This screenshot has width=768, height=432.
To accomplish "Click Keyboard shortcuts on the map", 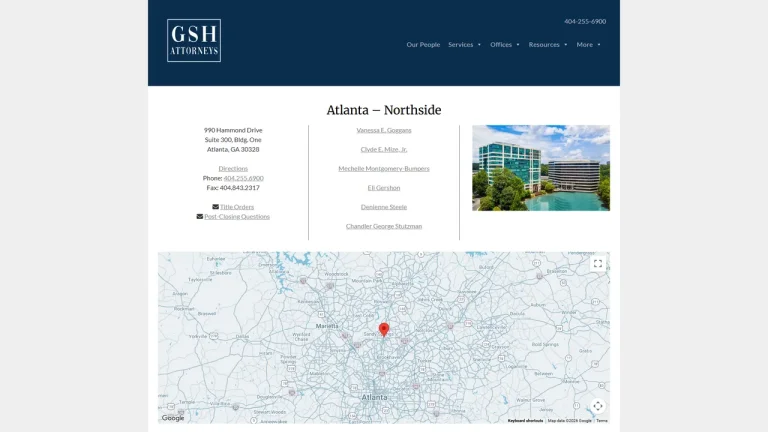I will click(525, 421).
